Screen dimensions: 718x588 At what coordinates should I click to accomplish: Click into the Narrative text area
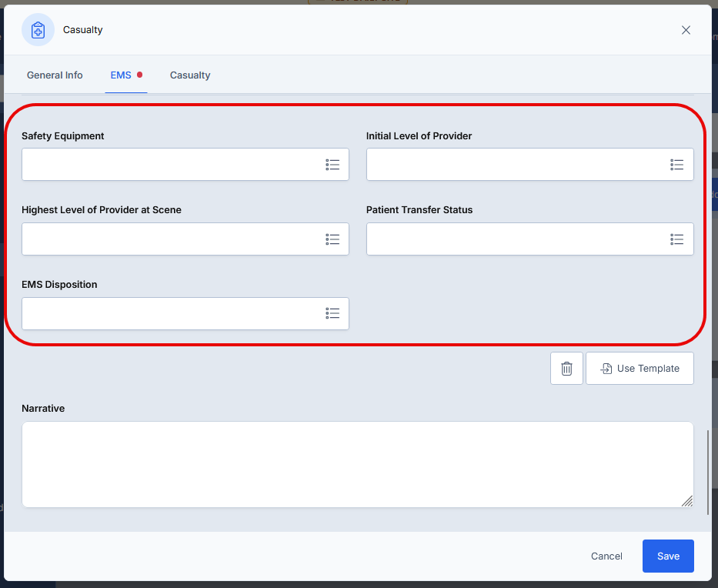coord(358,464)
